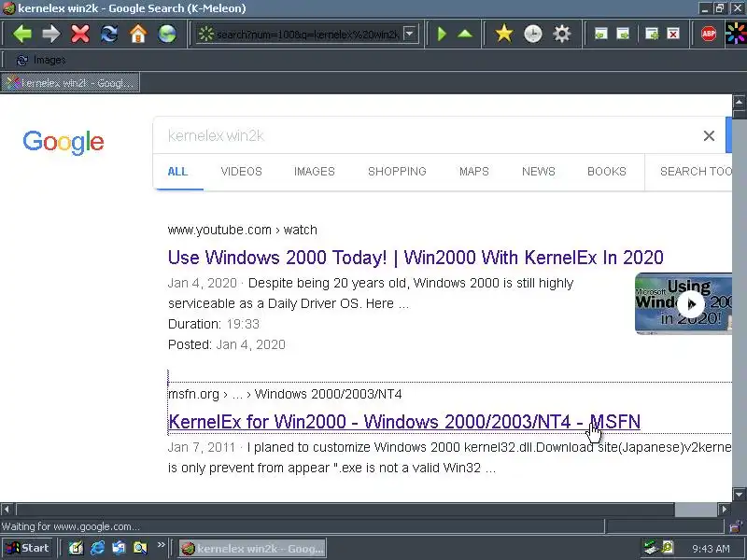Screen dimensions: 747x560
Task: Open SEARCH TOOLS menu
Action: [x=696, y=172]
